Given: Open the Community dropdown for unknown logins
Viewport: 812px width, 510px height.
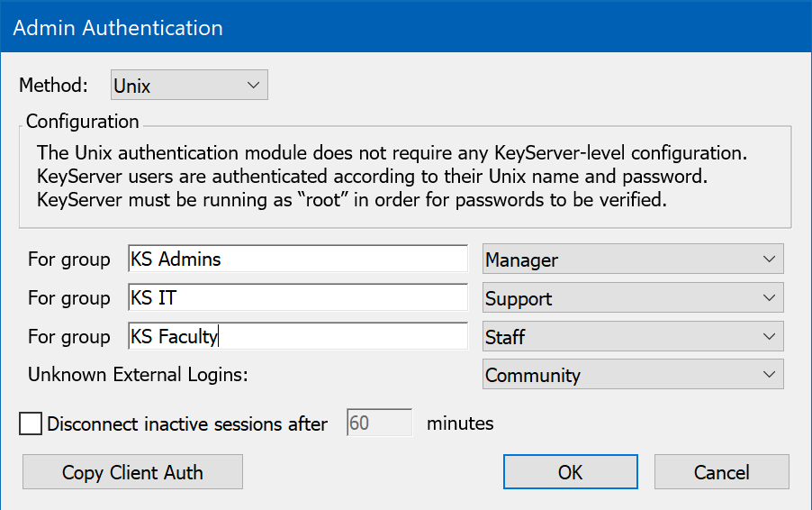Looking at the screenshot, I should [x=632, y=375].
